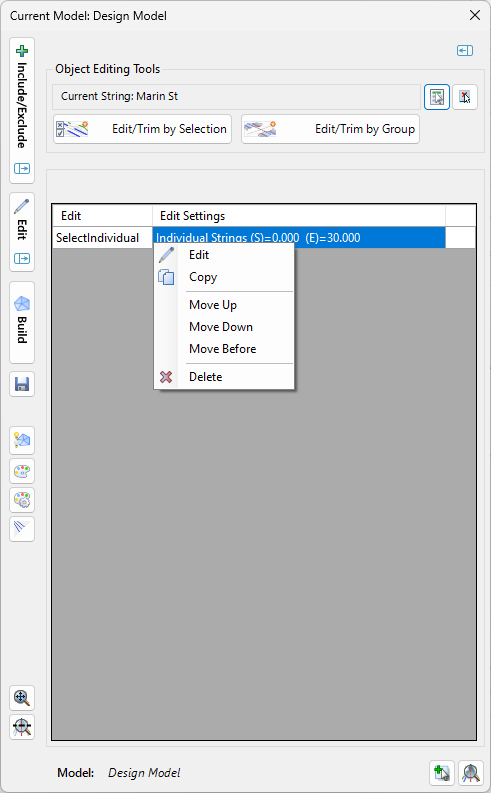Image resolution: width=491 pixels, height=793 pixels.
Task: Click the save floppy disk icon
Action: click(22, 384)
